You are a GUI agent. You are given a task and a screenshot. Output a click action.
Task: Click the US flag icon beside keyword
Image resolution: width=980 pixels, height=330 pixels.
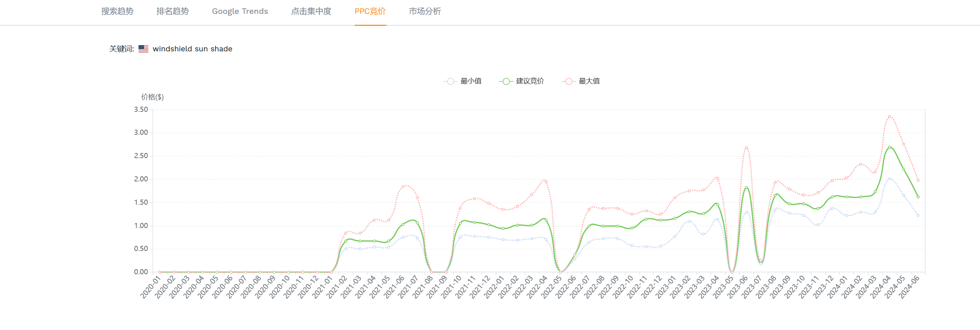click(143, 49)
